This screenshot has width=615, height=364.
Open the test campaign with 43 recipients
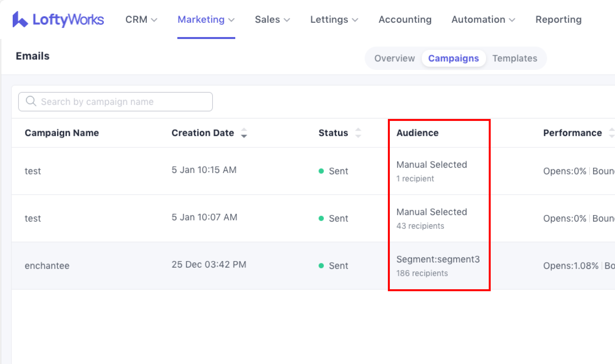(33, 218)
